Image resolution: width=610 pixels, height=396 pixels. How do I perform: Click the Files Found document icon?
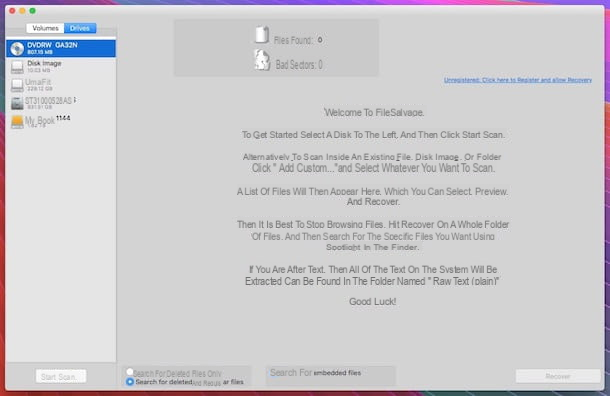coord(262,35)
